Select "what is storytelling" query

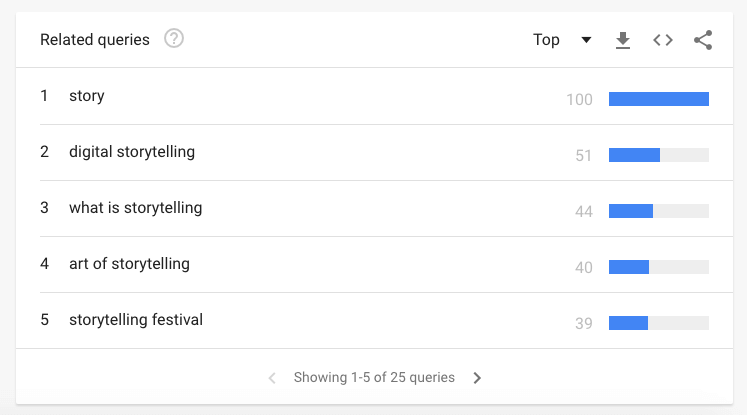tap(135, 208)
